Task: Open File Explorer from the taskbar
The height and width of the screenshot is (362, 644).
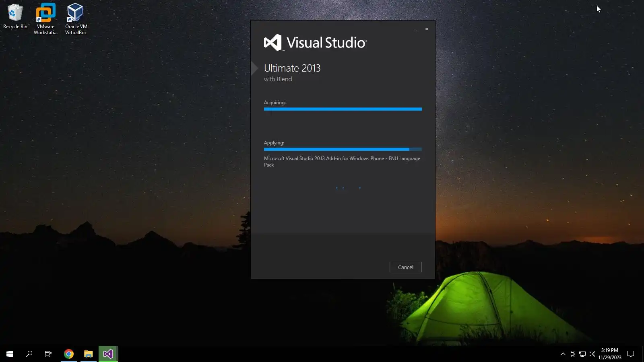Action: 89,354
